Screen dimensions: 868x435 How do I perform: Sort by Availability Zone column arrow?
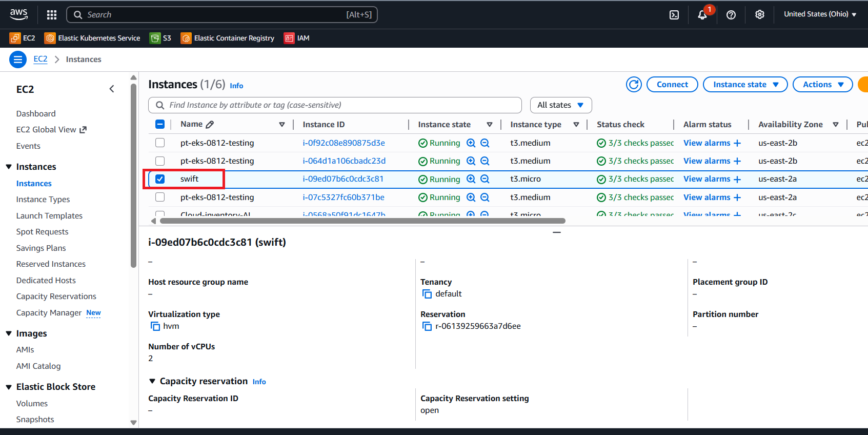836,125
